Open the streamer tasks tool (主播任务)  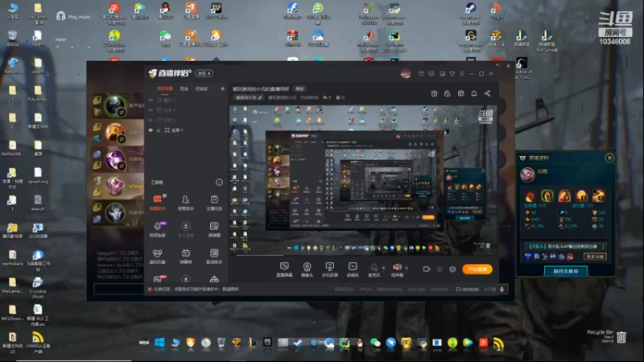[214, 203]
